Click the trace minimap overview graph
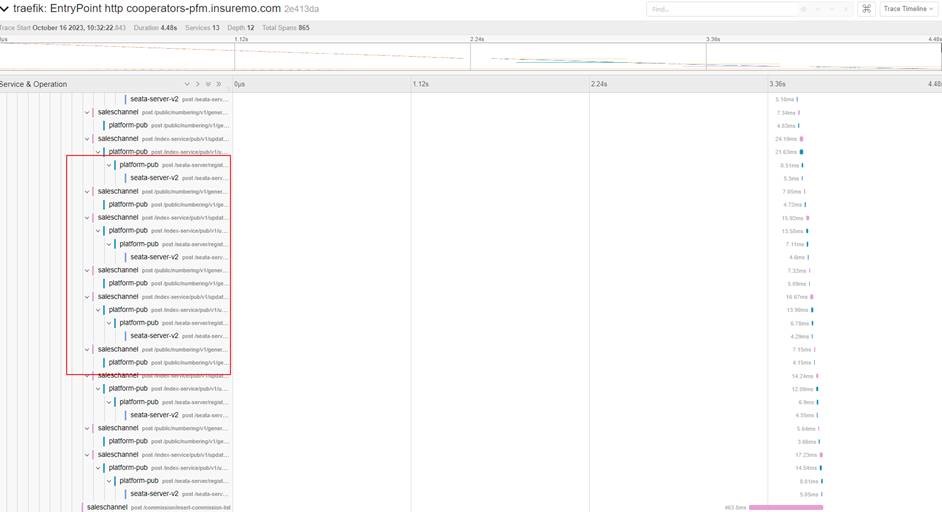942x512 pixels. [471, 57]
